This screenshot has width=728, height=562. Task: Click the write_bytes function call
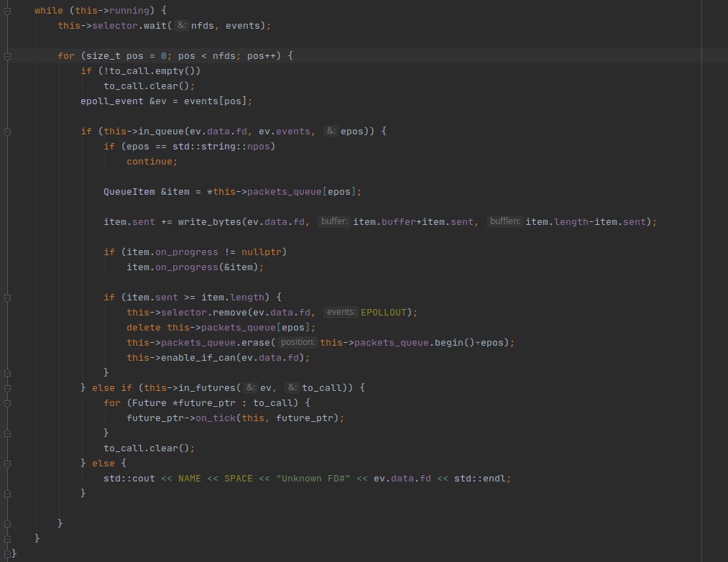(x=209, y=222)
